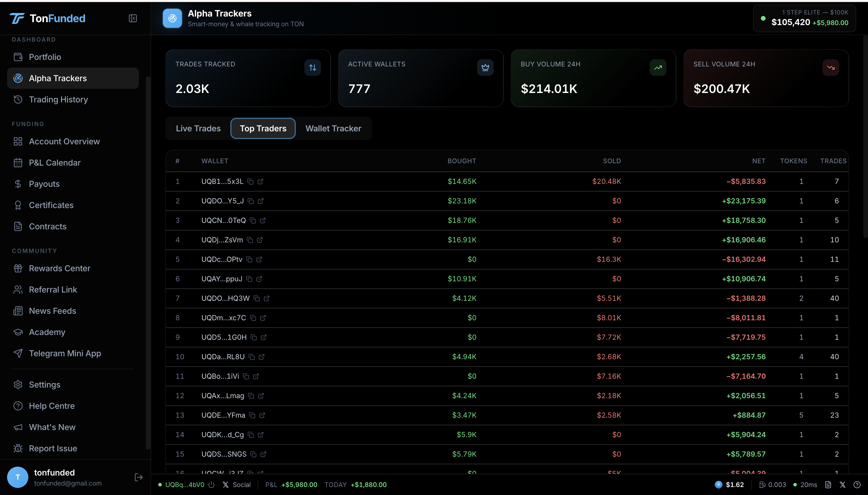Click the Alpha Trackers target icon in header
This screenshot has width=868, height=495.
coord(172,18)
